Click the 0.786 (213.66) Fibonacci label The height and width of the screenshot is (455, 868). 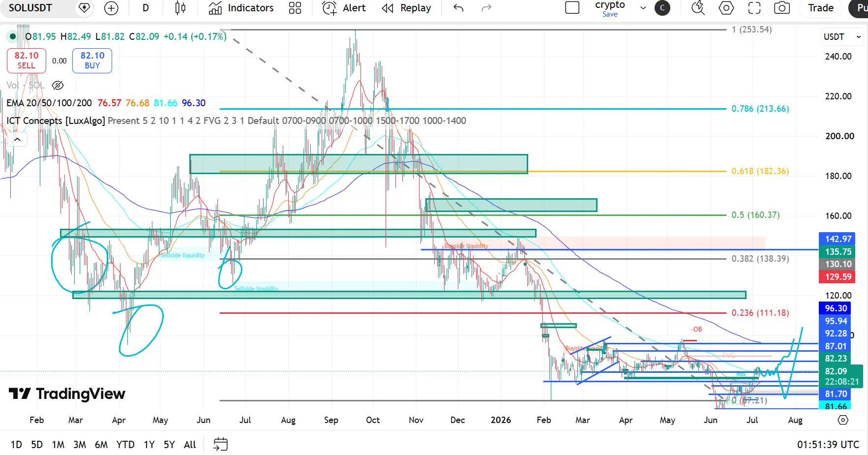(760, 109)
